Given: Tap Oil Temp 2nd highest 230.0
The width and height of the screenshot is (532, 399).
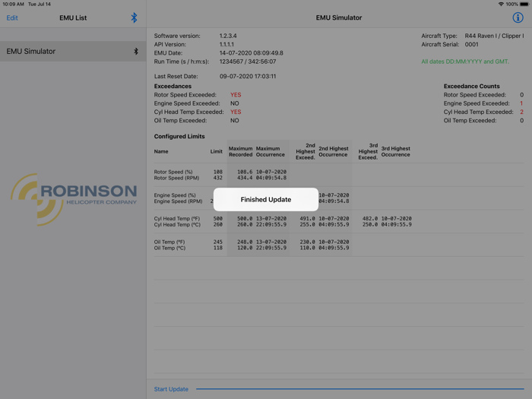Looking at the screenshot, I should (307, 242).
